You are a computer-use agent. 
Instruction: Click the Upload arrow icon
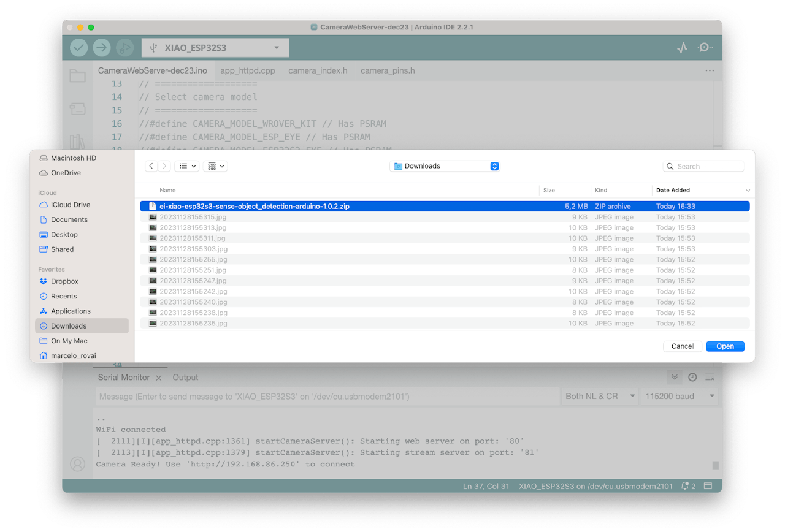[102, 47]
